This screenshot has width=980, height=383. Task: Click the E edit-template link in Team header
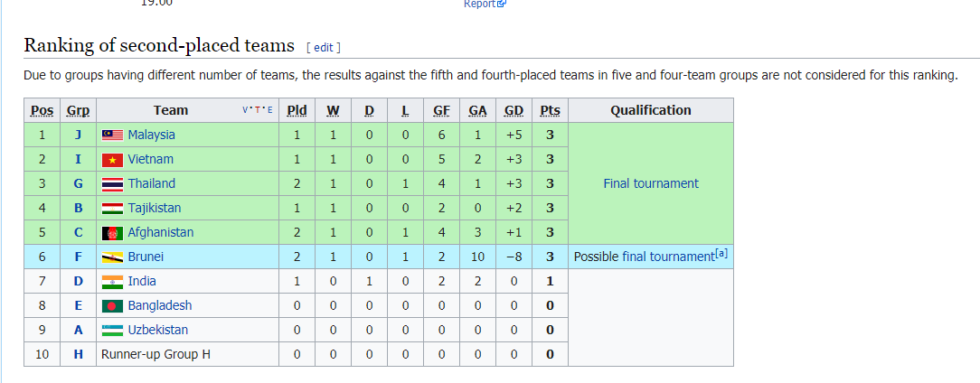(x=270, y=110)
